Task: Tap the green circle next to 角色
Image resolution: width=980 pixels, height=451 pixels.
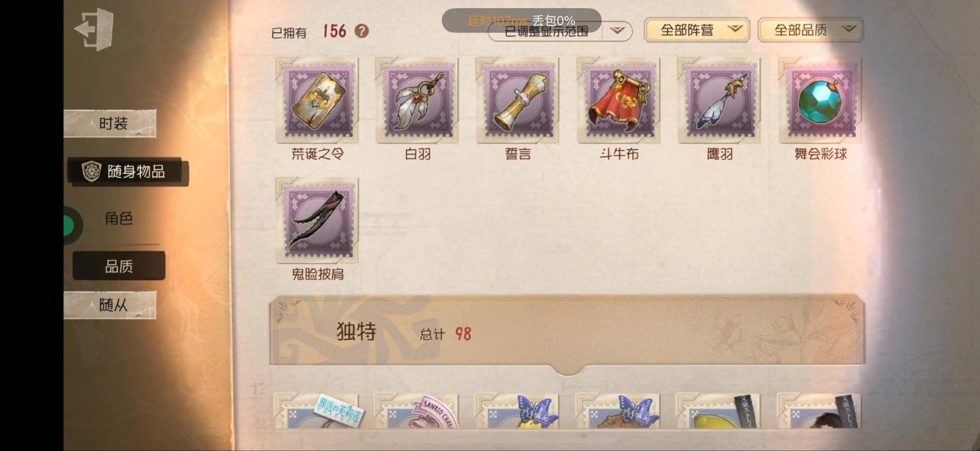Action: tap(69, 225)
